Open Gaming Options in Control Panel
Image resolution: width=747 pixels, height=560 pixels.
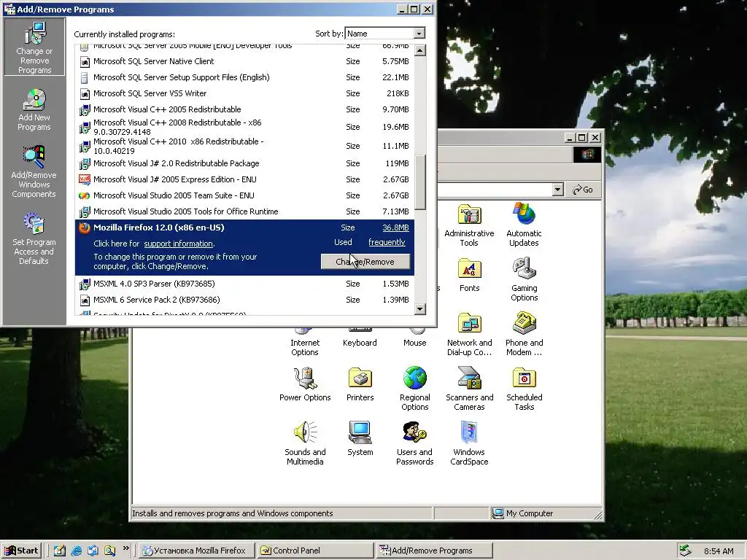(x=524, y=279)
